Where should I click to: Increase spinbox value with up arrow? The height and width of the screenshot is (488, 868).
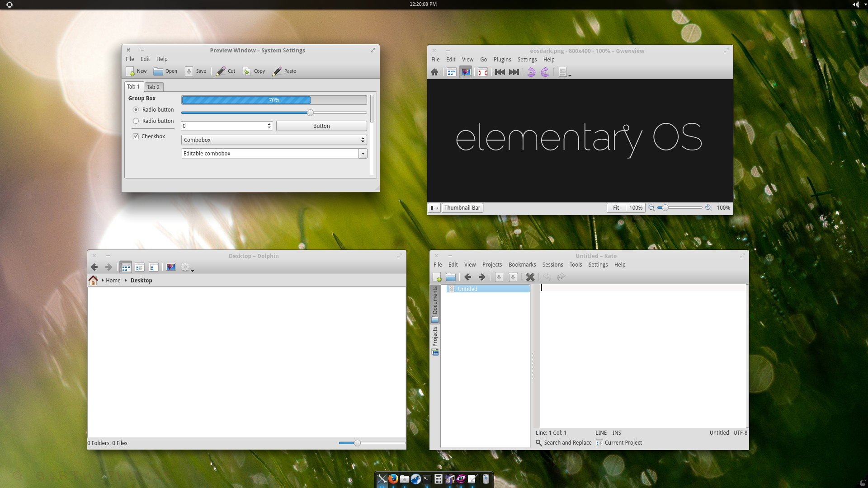pyautogui.click(x=269, y=124)
